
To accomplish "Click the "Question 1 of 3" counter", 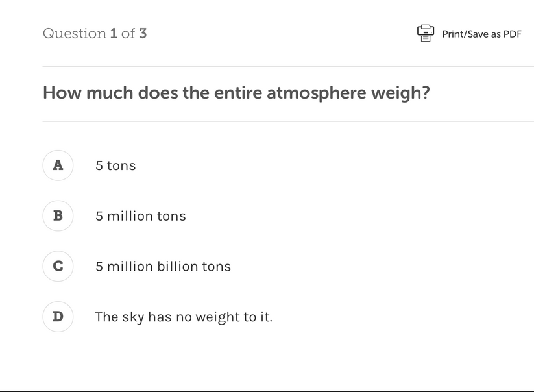I will [x=95, y=33].
